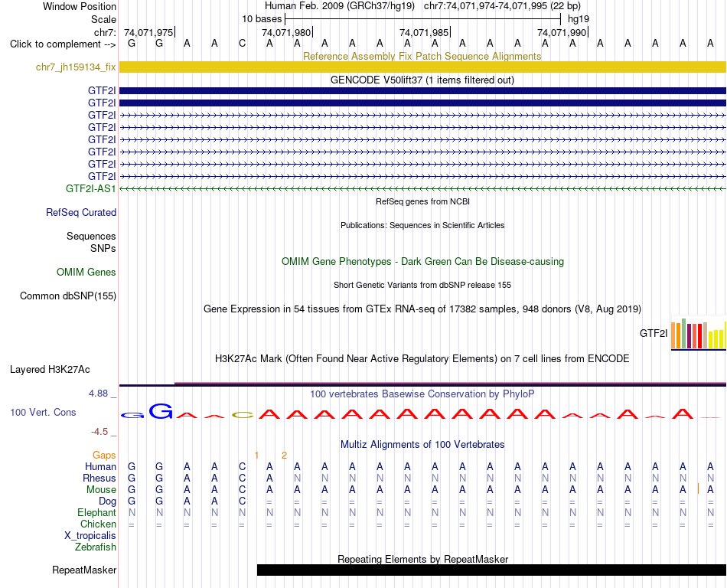Viewport: 727px width, 588px height.
Task: Click the Sequences side label
Action: pos(91,236)
